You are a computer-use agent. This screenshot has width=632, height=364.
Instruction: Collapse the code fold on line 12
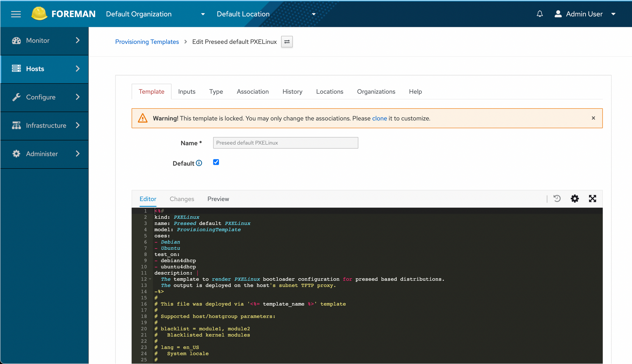point(150,279)
